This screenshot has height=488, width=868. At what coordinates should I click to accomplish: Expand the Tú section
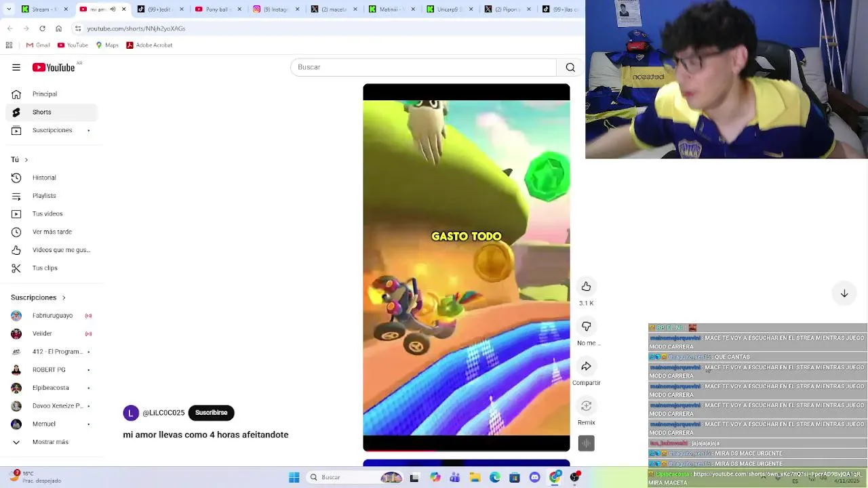tap(20, 160)
